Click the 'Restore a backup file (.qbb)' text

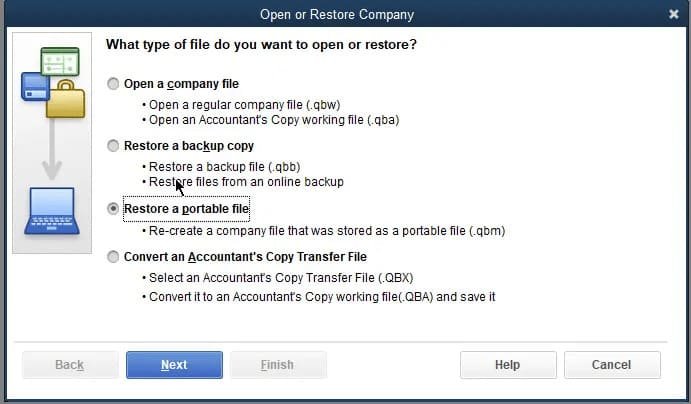224,167
